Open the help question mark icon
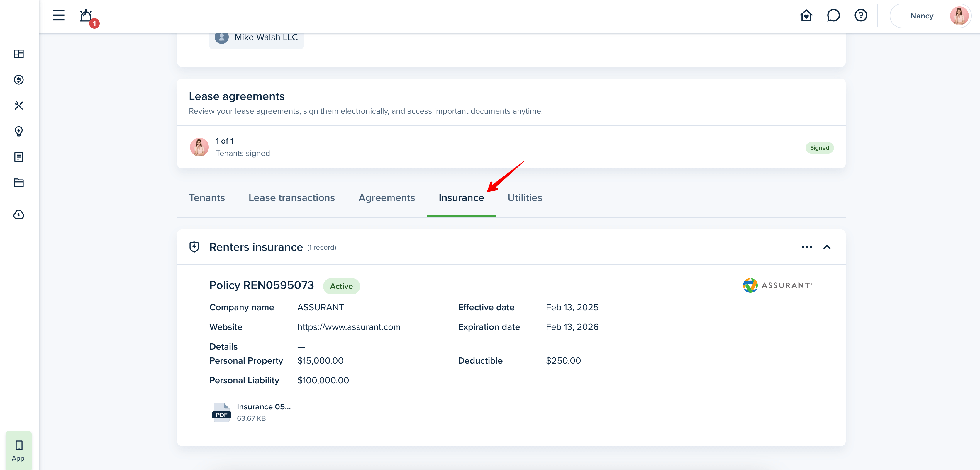Screen dimensions: 980x470 861,16
